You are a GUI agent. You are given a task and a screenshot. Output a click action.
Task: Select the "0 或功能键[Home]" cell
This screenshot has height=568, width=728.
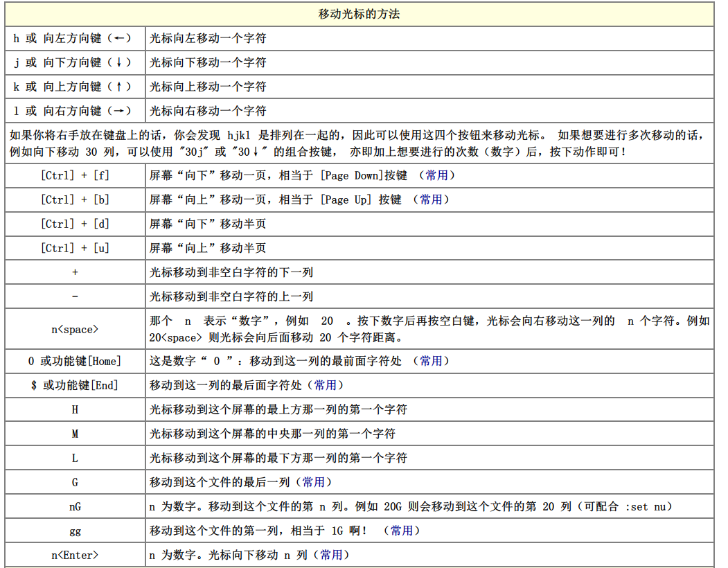75,361
